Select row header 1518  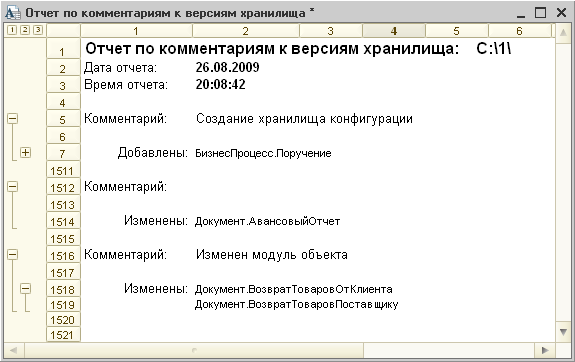click(63, 289)
